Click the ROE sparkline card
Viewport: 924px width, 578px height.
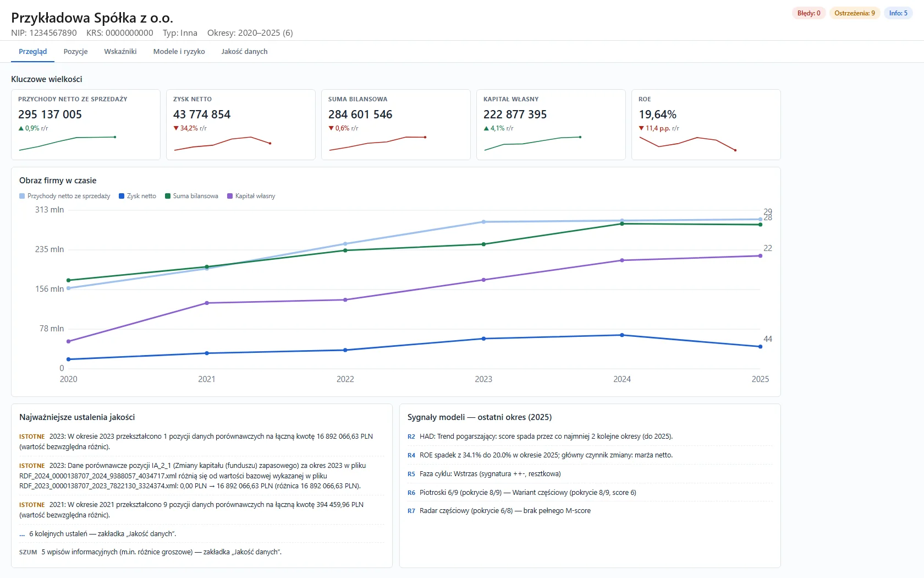[706, 125]
